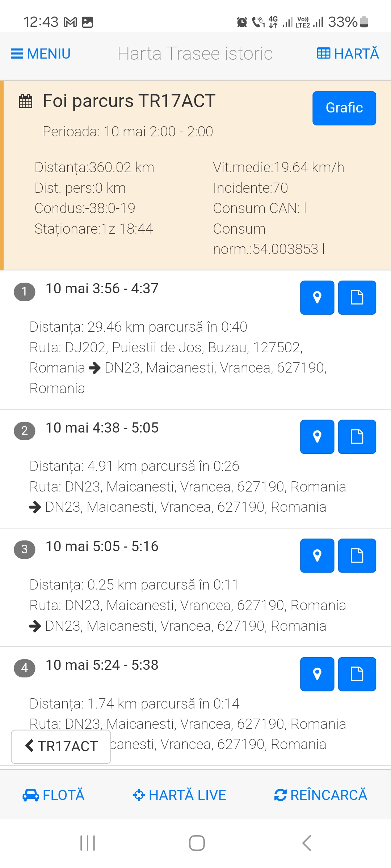The image size is (391, 868).
Task: Select trip entry 10 mai 3:56 - 4:37
Action: 102,289
